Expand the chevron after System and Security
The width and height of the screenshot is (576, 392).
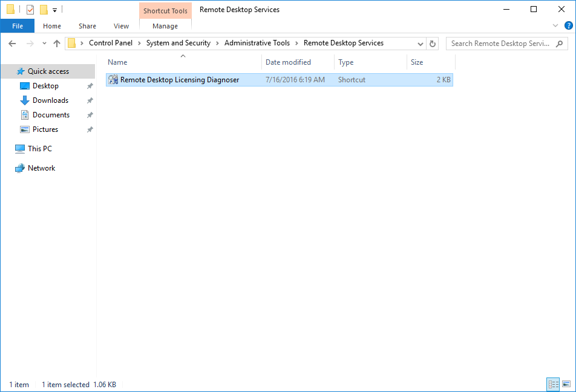click(x=217, y=44)
